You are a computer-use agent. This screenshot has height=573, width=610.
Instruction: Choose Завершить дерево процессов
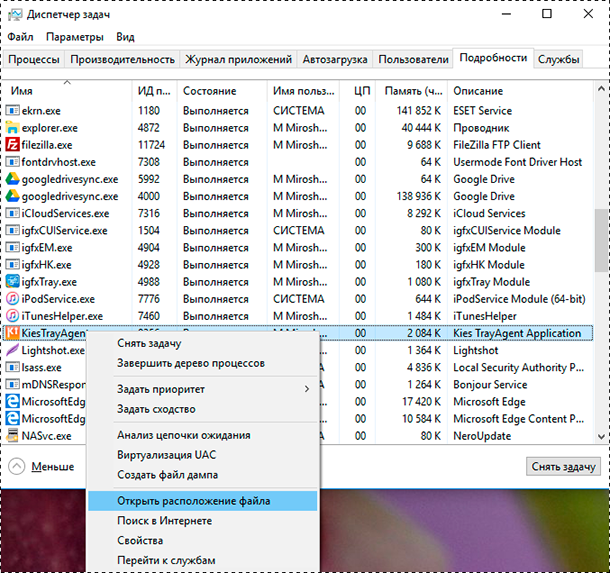point(203,363)
